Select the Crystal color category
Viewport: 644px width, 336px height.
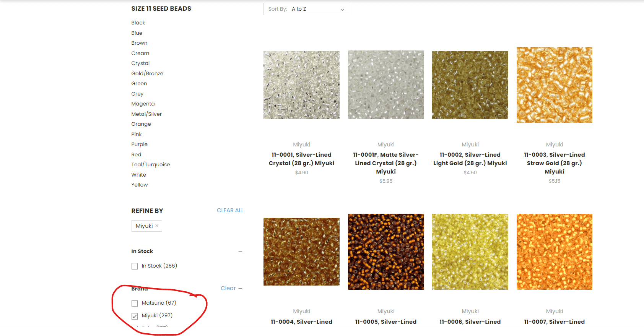pos(140,63)
